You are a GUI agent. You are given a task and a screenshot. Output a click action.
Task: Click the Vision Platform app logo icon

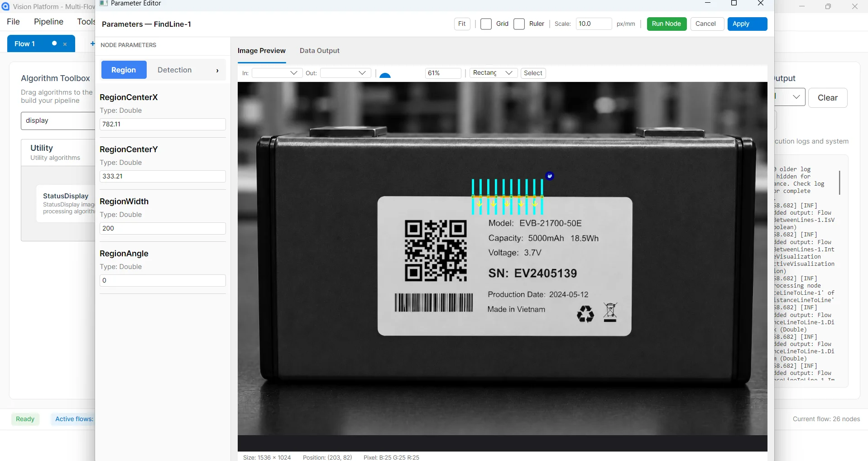coord(5,7)
